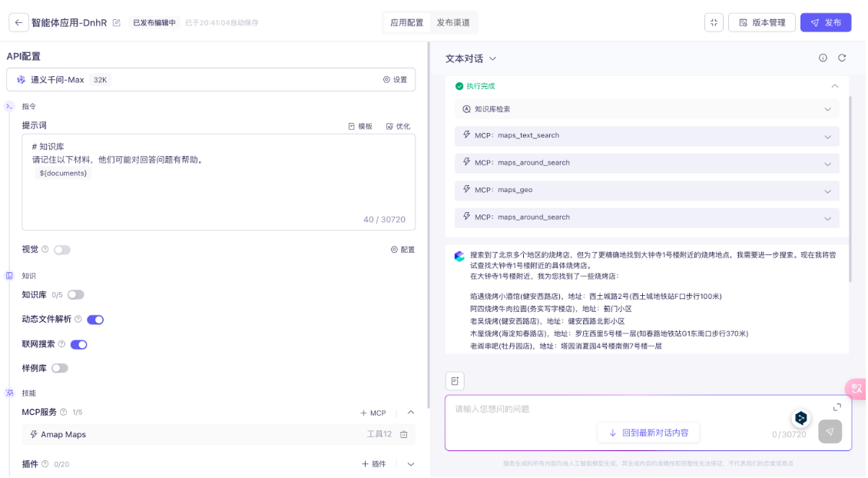Click the document icon above chat input
The width and height of the screenshot is (868, 478).
coord(455,381)
